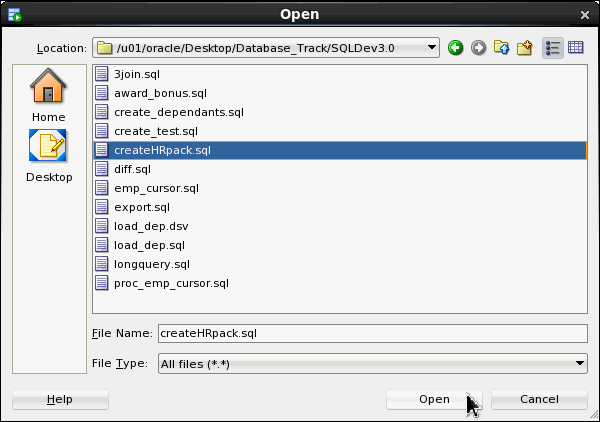Select diff.sql file name
Screen dimensions: 600x422
click(132, 169)
